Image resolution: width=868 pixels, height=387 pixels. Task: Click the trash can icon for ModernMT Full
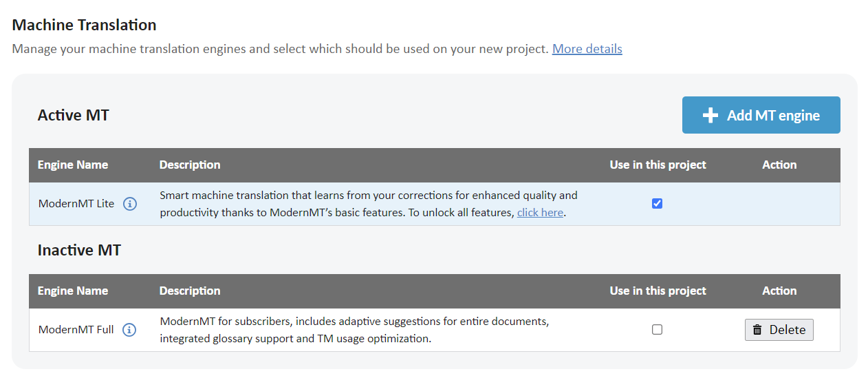757,330
